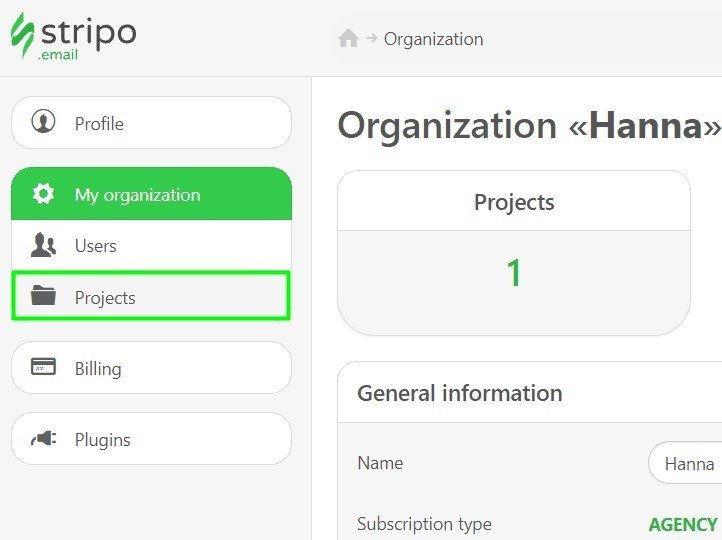
Task: Open the Profile menu item
Action: click(x=151, y=123)
